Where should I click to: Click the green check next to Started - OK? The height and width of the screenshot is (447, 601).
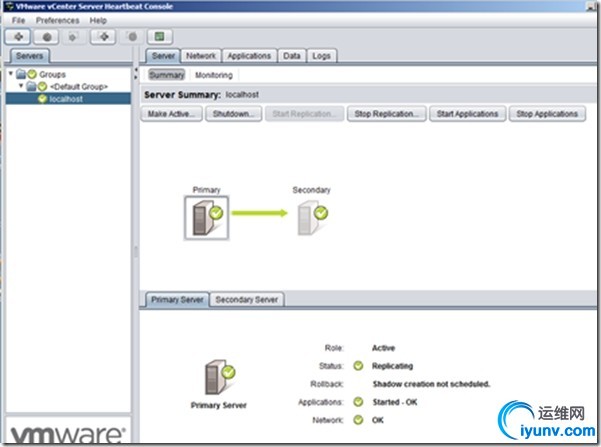[x=358, y=402]
